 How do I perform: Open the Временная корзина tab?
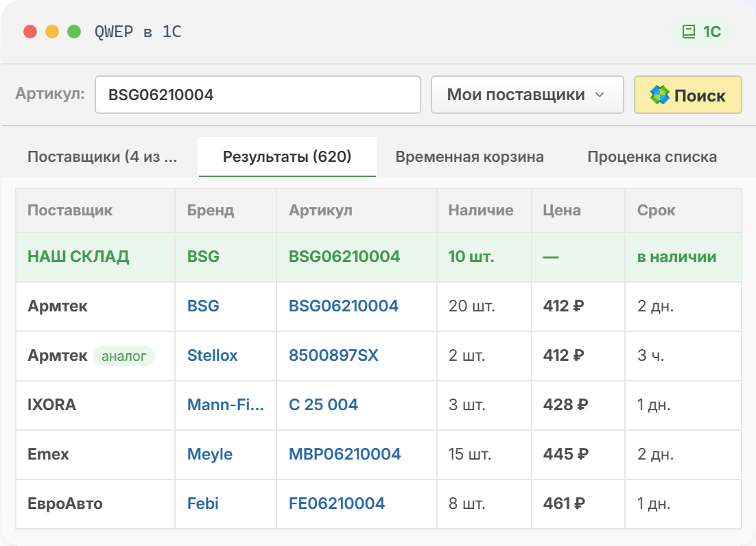point(470,156)
